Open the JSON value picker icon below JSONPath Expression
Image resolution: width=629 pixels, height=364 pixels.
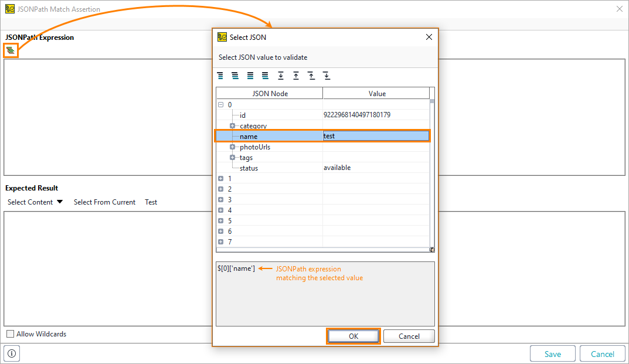tap(10, 50)
